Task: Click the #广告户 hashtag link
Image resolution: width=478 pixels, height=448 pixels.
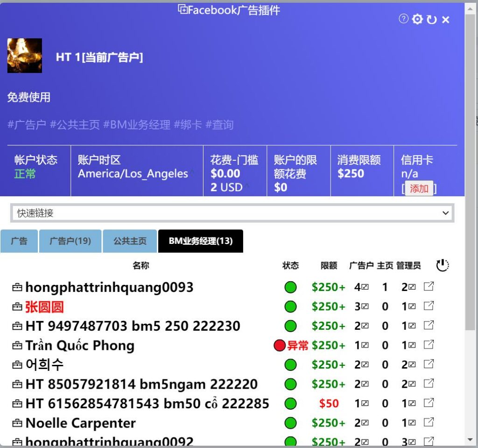Action: pyautogui.click(x=27, y=125)
